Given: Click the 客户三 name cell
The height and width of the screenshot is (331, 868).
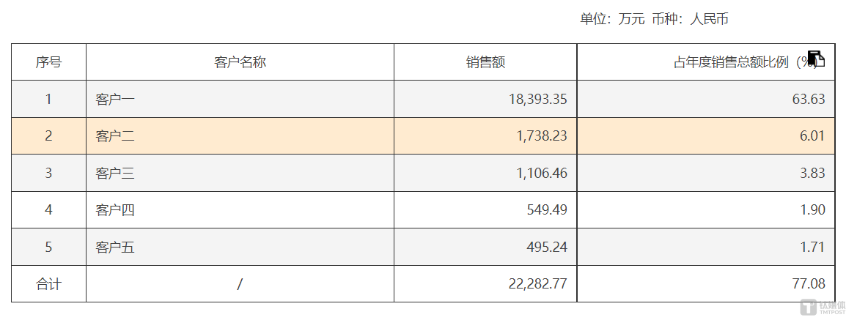Looking at the screenshot, I should (x=240, y=173).
